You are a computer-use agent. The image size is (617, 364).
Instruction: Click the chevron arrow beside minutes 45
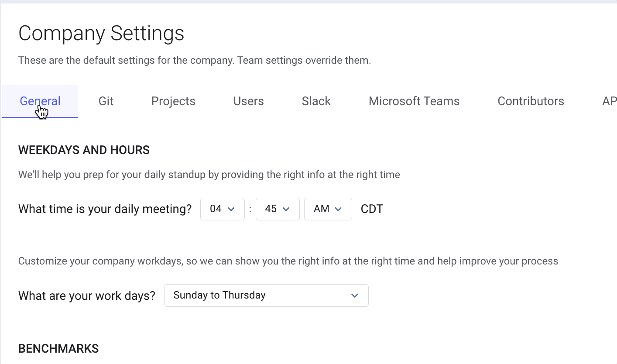(x=286, y=209)
